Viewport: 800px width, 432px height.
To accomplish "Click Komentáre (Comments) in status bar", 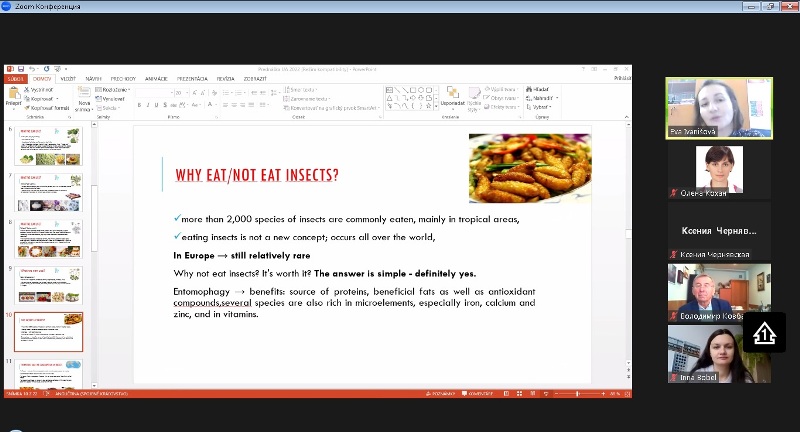I will pyautogui.click(x=478, y=394).
